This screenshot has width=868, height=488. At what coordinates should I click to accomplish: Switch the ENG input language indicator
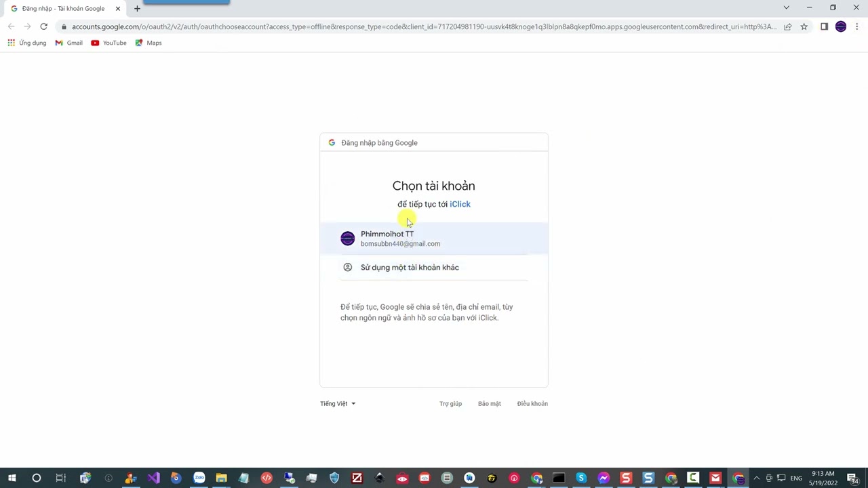(x=796, y=479)
